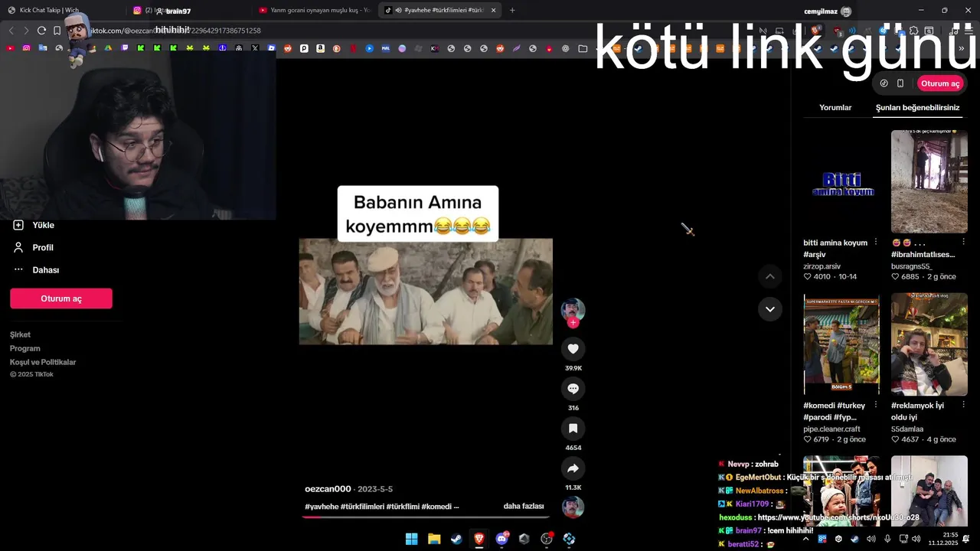Open three-dot menu on the zirzop.arsiv card
980x551 pixels.
(x=876, y=242)
